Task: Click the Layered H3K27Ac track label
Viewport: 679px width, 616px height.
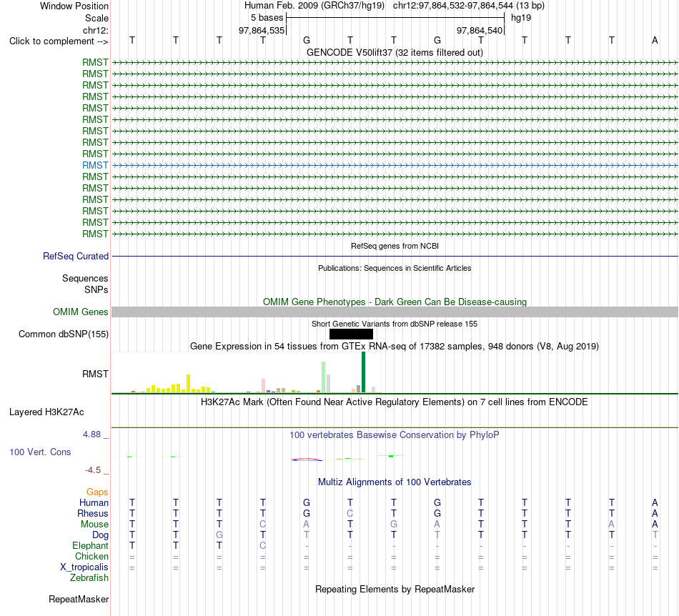Action: point(46,412)
